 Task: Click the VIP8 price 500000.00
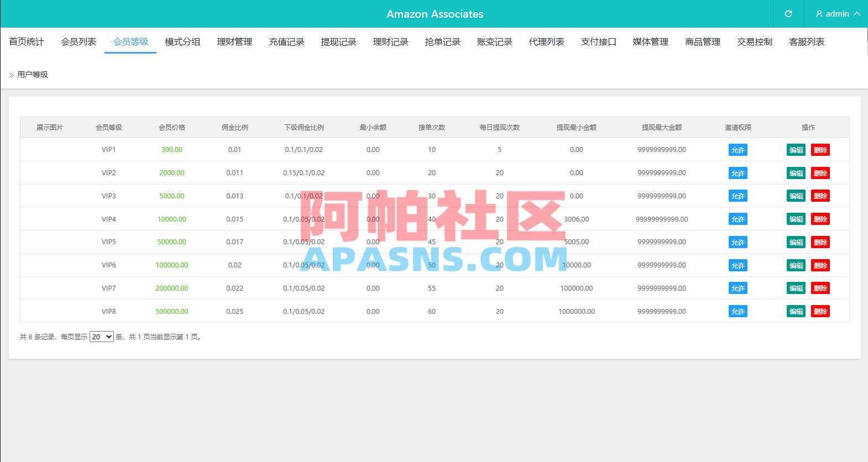coord(172,312)
